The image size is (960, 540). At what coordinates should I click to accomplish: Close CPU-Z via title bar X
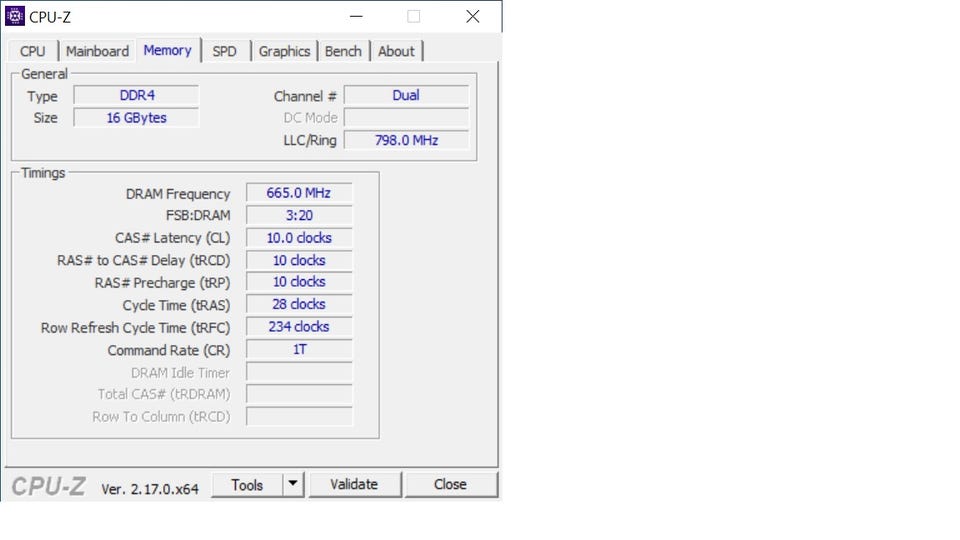tap(473, 17)
